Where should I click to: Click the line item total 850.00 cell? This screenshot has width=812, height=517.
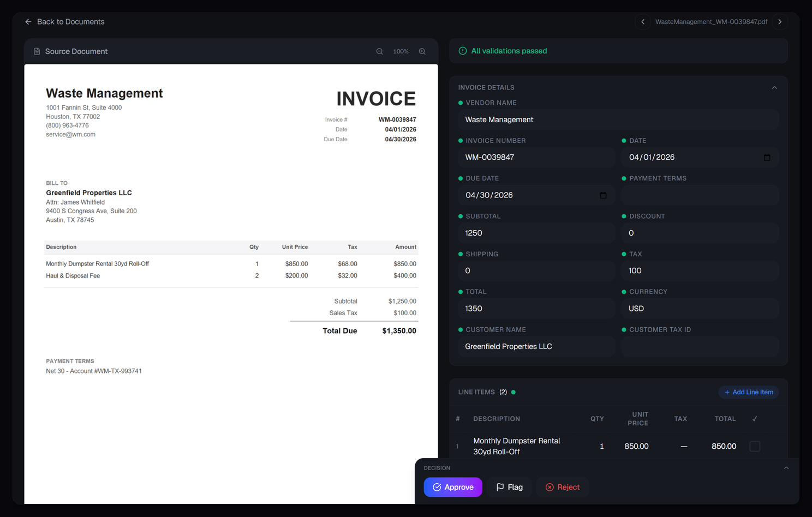724,446
